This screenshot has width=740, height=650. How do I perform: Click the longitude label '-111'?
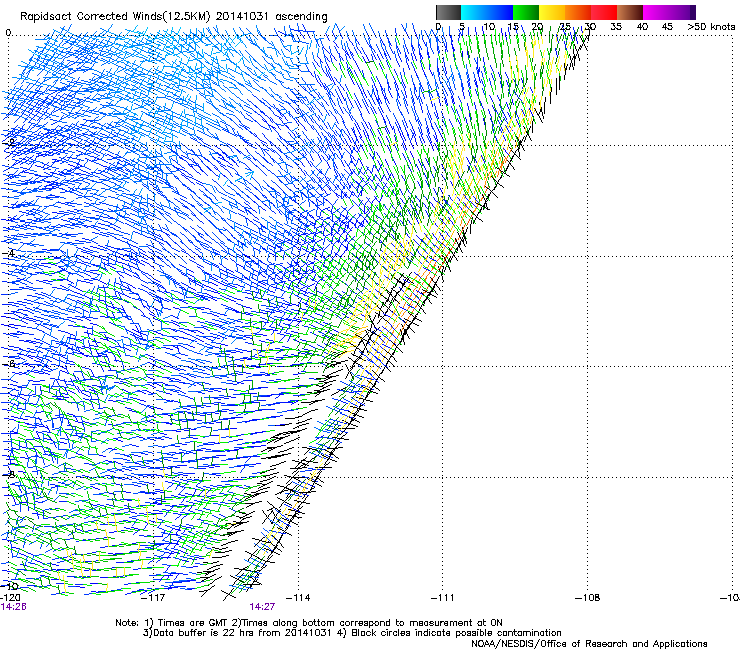pos(443,598)
